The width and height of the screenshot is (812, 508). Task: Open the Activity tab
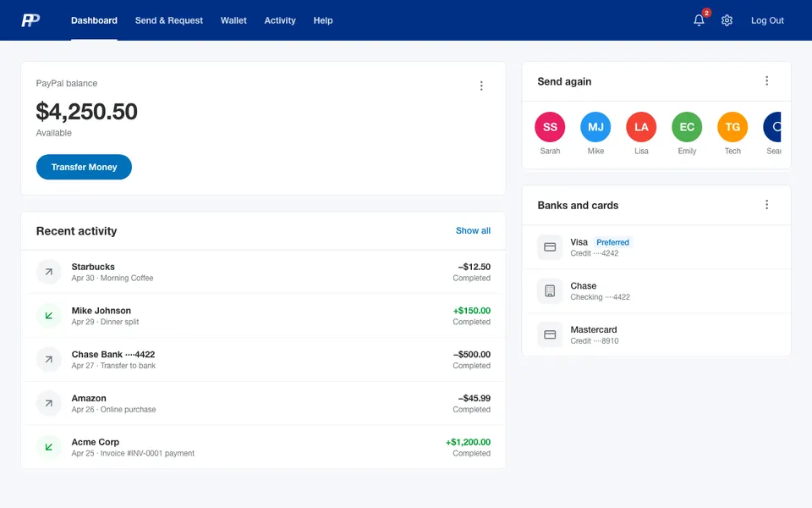pos(280,20)
